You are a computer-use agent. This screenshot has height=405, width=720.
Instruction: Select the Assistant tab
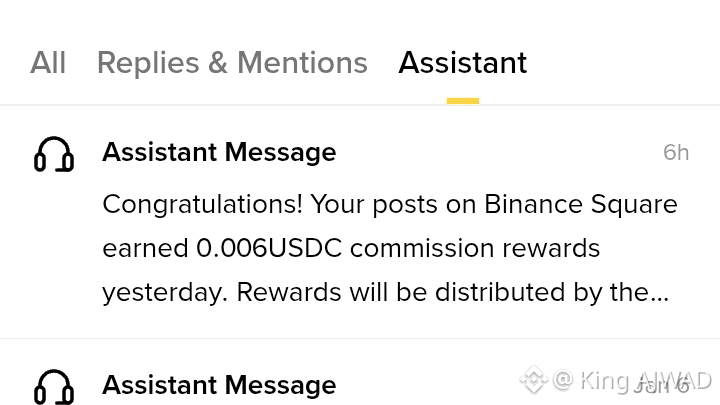click(462, 63)
